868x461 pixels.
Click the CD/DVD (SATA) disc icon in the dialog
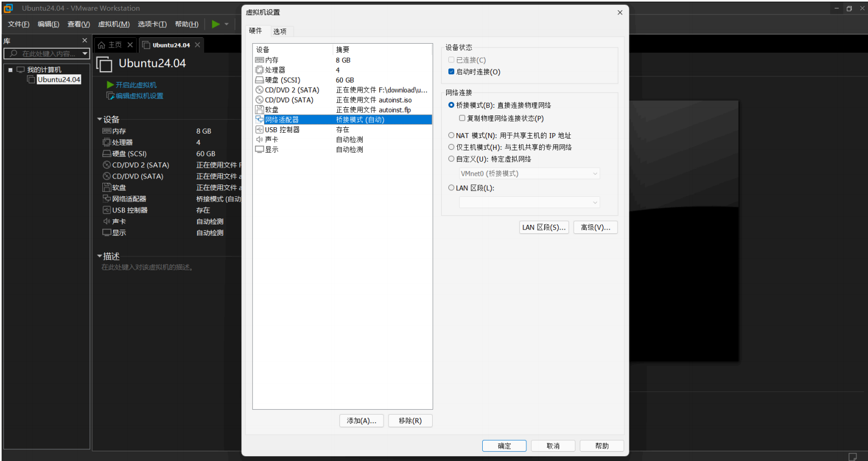[x=260, y=100]
